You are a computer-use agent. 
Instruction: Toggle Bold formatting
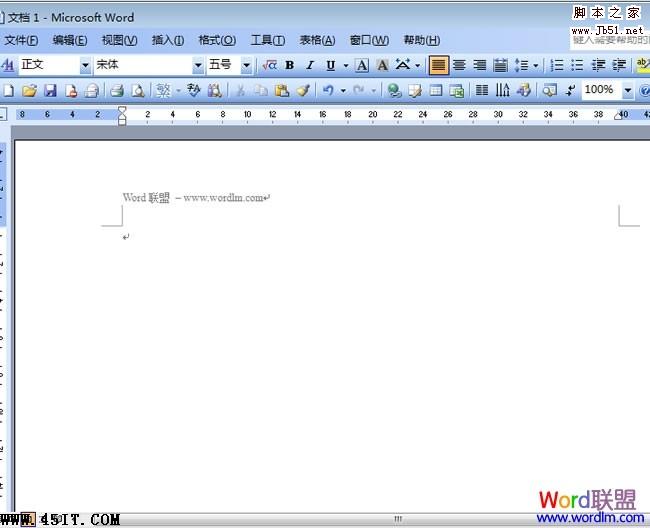[290, 65]
